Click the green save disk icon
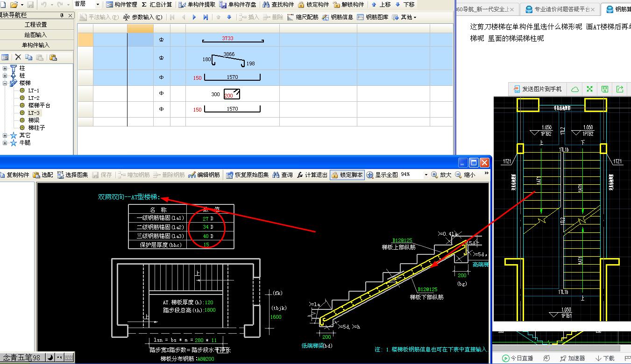631x364 pixels. pos(605,89)
